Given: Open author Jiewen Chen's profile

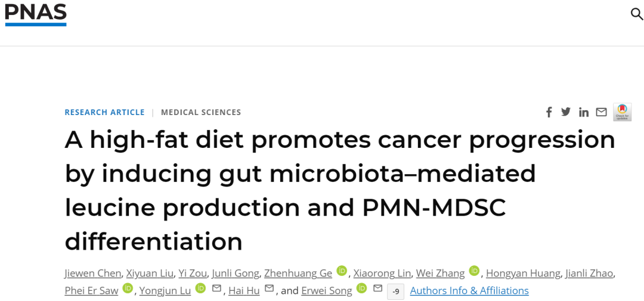Looking at the screenshot, I should 93,273.
